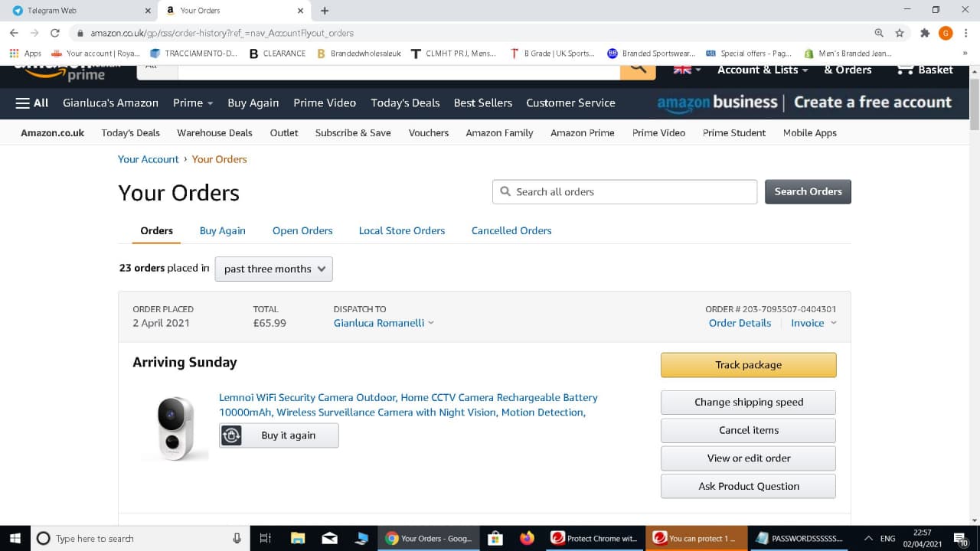Image resolution: width=980 pixels, height=551 pixels.
Task: Switch to the Buy Again orders tab
Action: coord(223,230)
